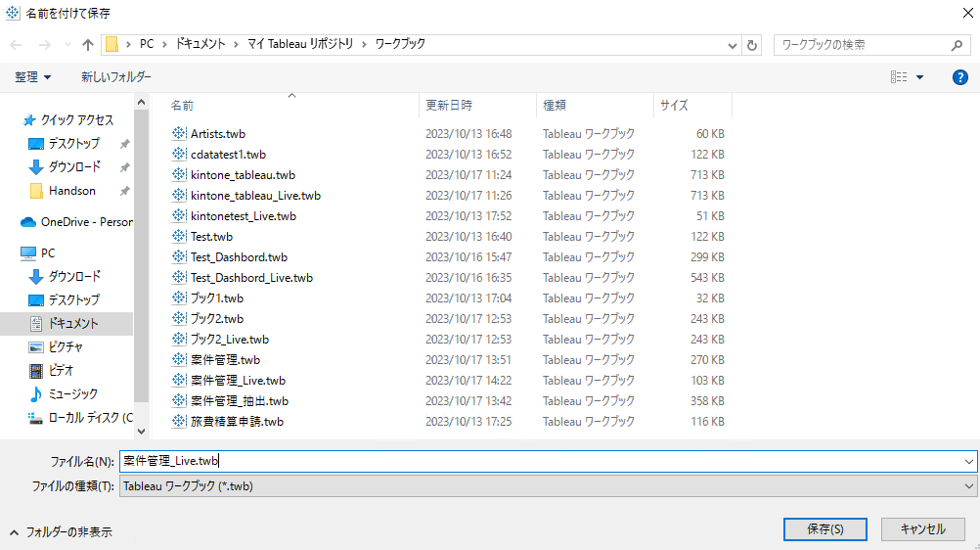
Task: Select the file 旅費精算申請.twb
Action: pos(237,422)
